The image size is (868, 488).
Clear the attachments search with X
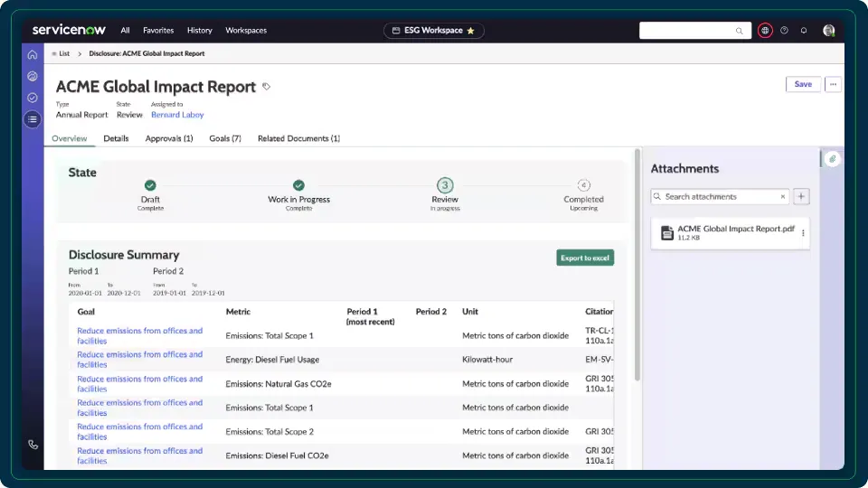click(783, 196)
